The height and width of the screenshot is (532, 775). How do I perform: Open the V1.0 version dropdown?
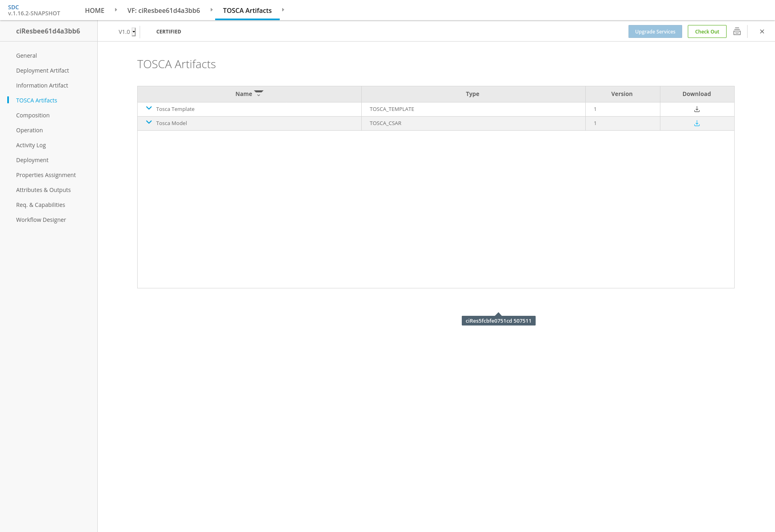point(134,32)
